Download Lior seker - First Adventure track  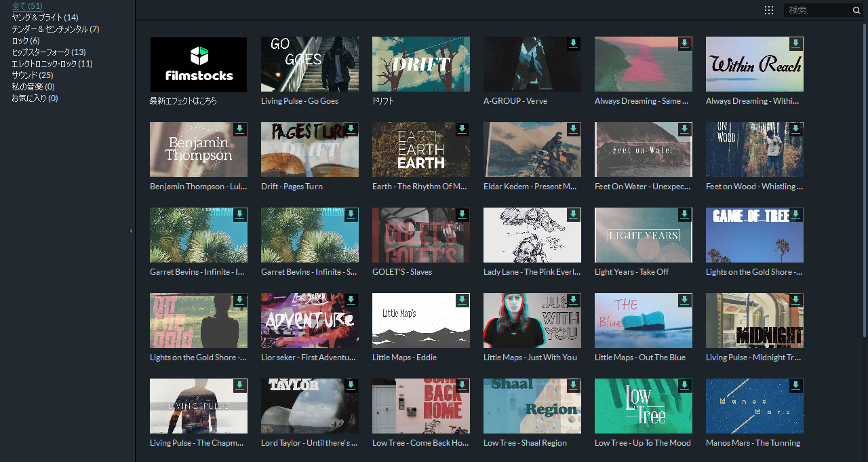[x=351, y=300]
